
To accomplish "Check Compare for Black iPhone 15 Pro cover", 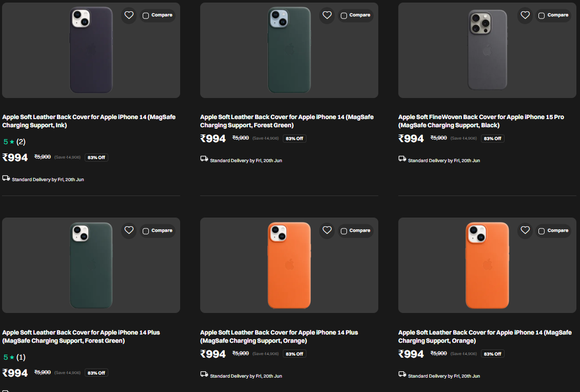I will point(542,16).
